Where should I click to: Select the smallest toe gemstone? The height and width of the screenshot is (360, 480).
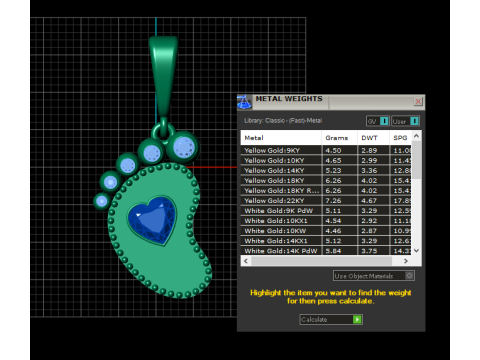point(102,201)
